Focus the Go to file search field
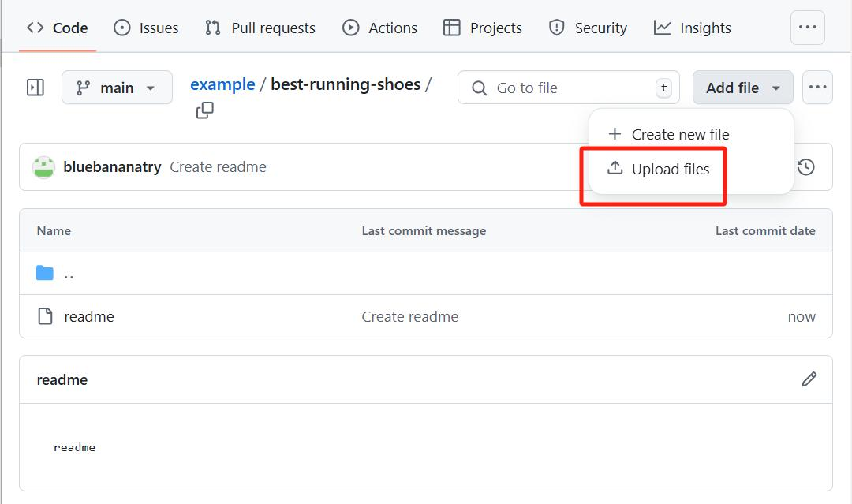 tap(568, 88)
